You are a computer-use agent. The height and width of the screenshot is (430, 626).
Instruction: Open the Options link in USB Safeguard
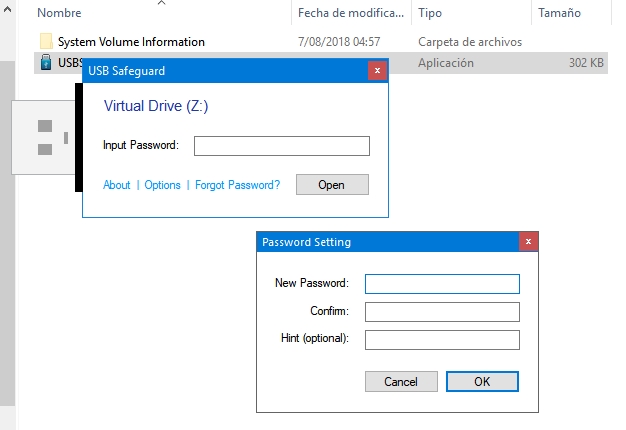pos(162,185)
